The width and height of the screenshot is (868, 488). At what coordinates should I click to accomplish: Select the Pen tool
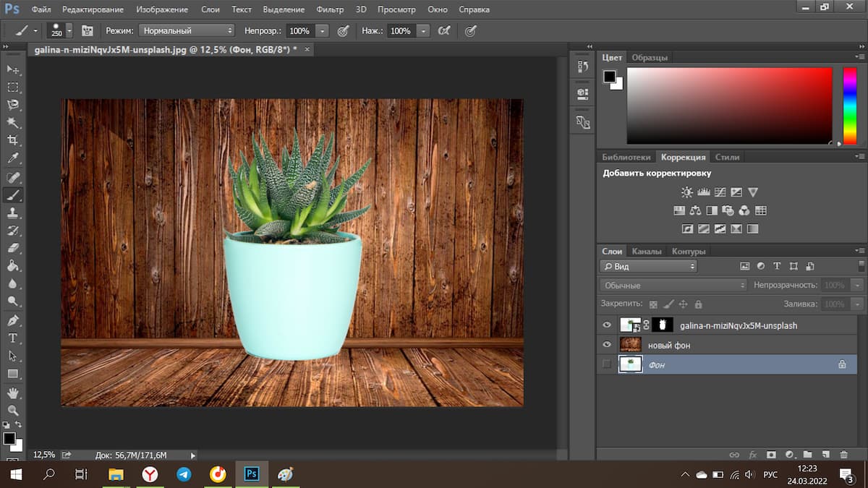pyautogui.click(x=13, y=320)
